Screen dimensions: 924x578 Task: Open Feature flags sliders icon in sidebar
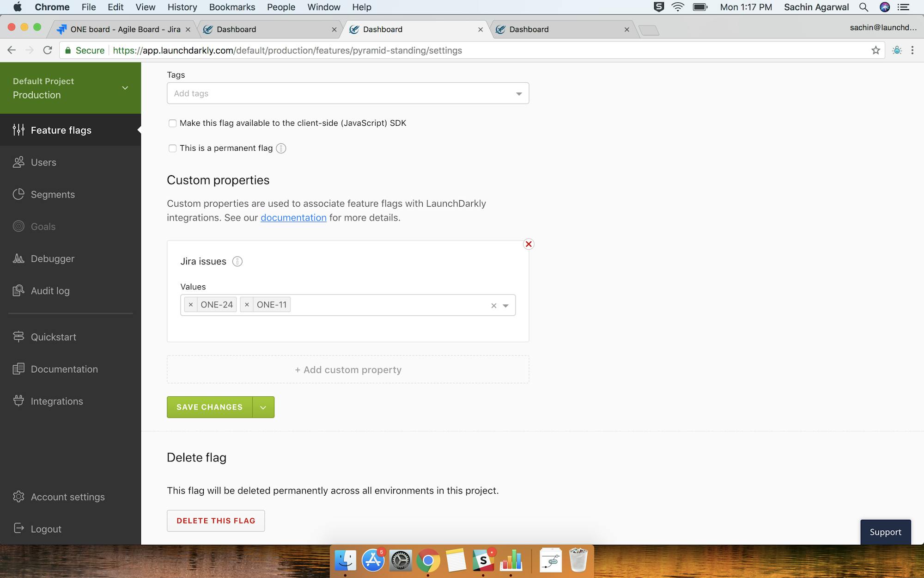[18, 130]
